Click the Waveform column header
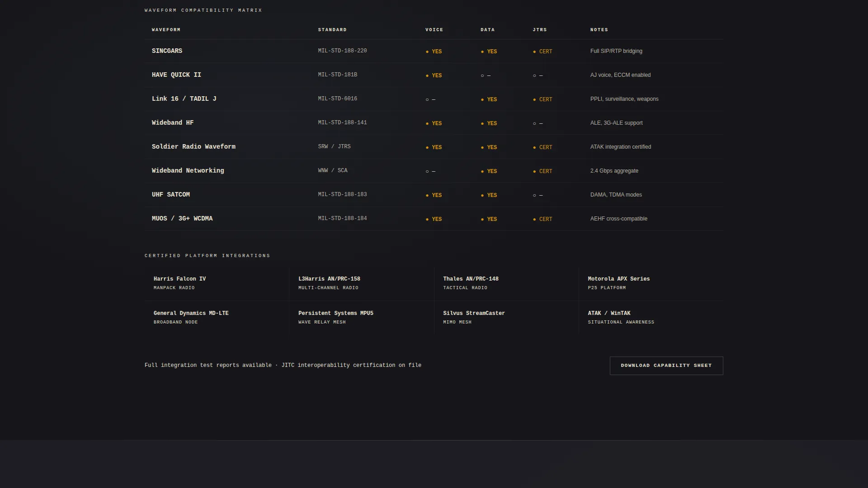This screenshot has height=488, width=868. (166, 30)
